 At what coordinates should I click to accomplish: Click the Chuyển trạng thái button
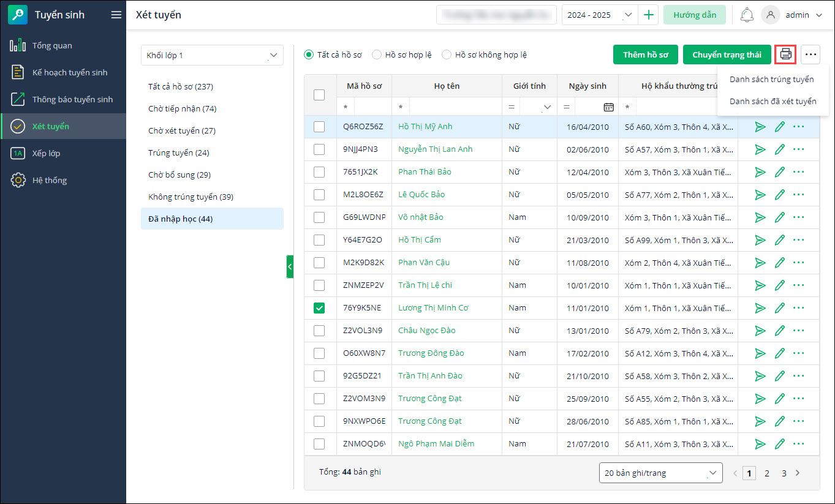click(727, 55)
